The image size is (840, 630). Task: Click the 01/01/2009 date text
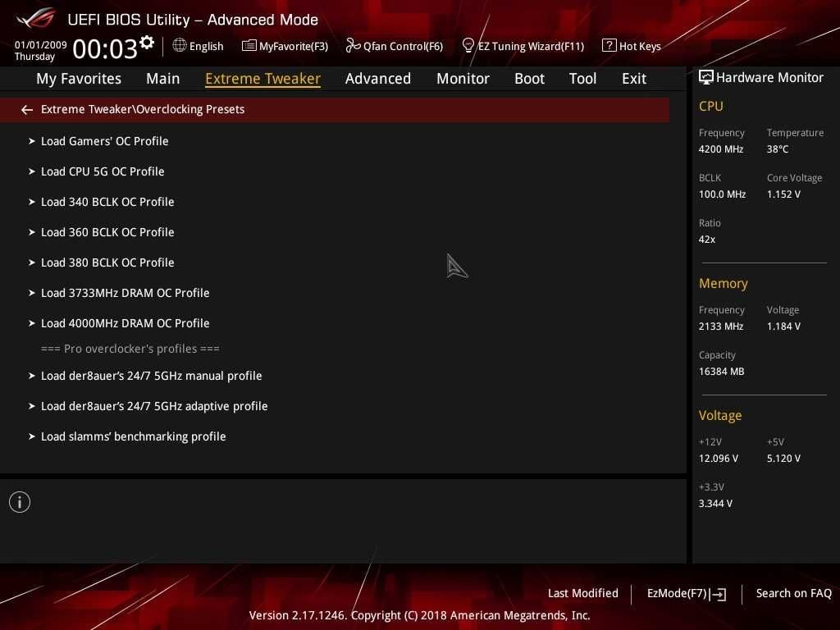[41, 45]
